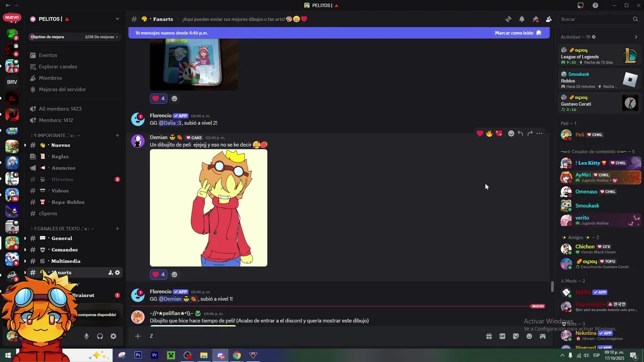Image resolution: width=644 pixels, height=362 pixels.
Task: Select the Ropa-Roblox channel
Action: (x=74, y=202)
